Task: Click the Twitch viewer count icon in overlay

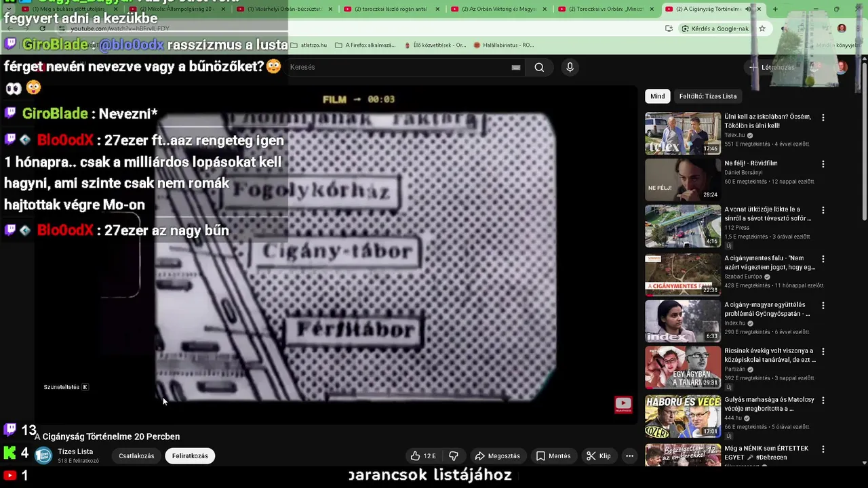Action: (x=10, y=429)
